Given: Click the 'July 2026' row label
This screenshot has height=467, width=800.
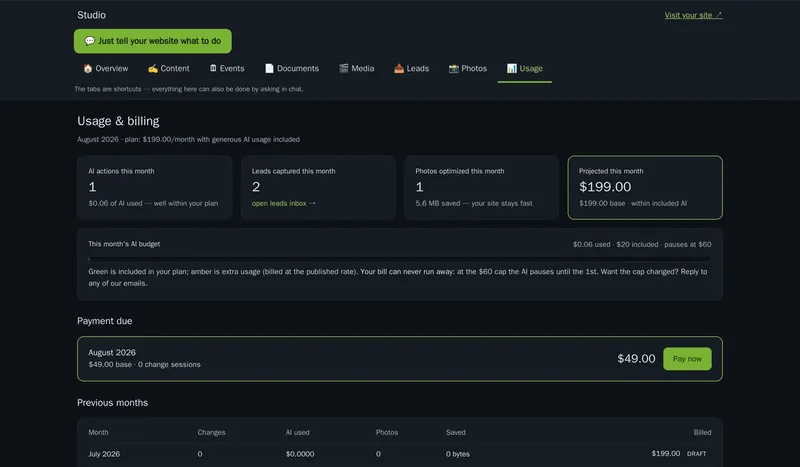Looking at the screenshot, I should point(104,454).
